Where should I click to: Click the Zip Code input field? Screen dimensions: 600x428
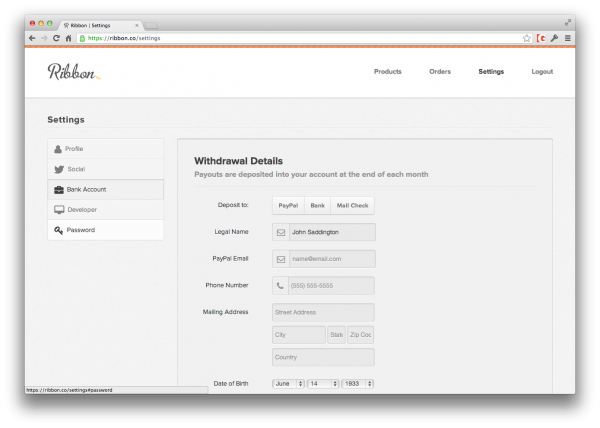360,335
